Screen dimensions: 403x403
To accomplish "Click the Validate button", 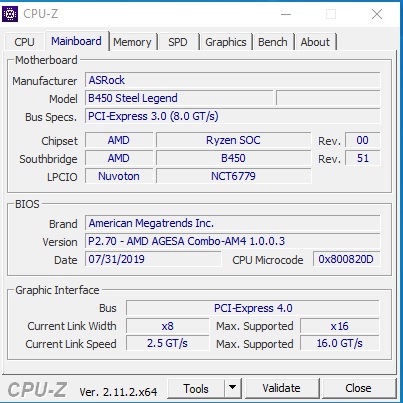I will click(282, 388).
